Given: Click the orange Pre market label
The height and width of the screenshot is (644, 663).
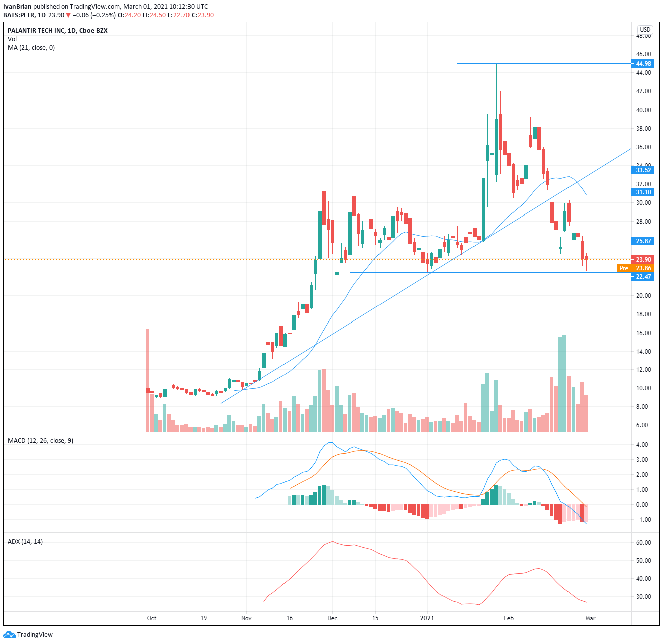Looking at the screenshot, I should pos(624,268).
